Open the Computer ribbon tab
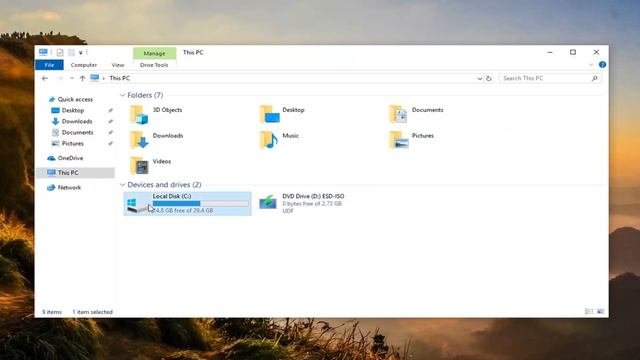Image resolution: width=640 pixels, height=360 pixels. [x=84, y=65]
